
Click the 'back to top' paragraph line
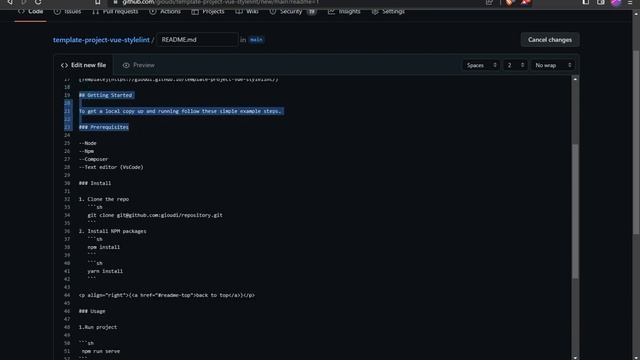pyautogui.click(x=167, y=295)
